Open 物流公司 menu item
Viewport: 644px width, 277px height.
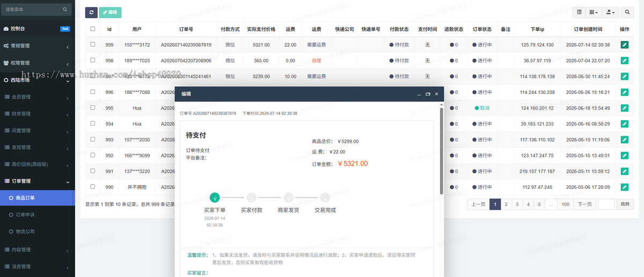click(x=38, y=231)
